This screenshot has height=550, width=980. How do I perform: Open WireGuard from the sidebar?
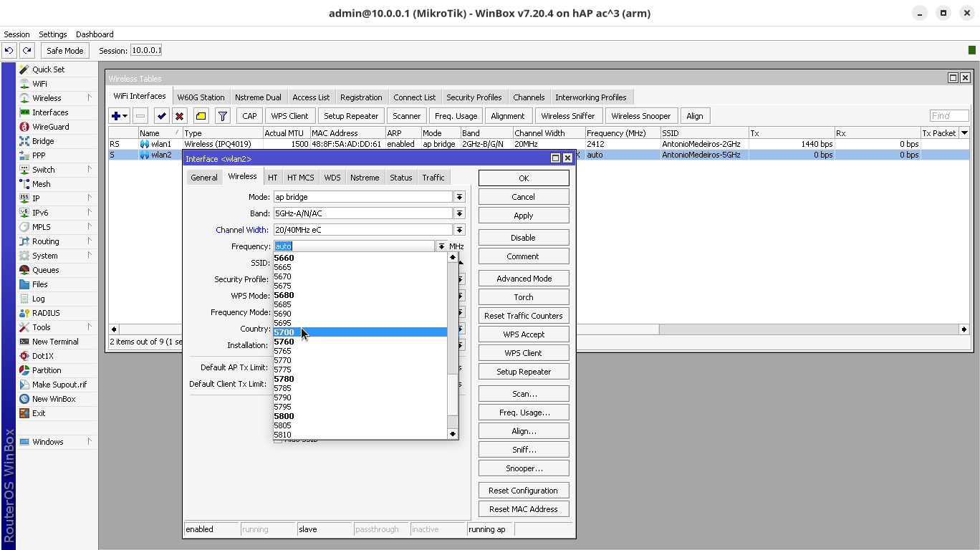pos(50,127)
